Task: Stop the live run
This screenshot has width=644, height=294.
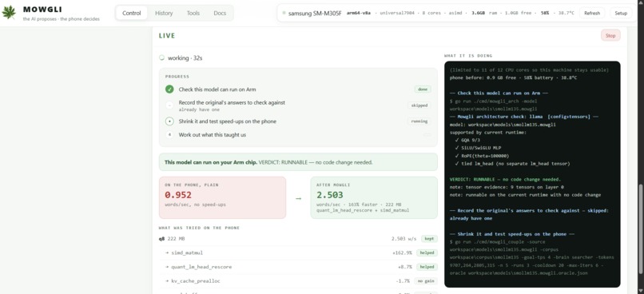Action: tap(610, 35)
